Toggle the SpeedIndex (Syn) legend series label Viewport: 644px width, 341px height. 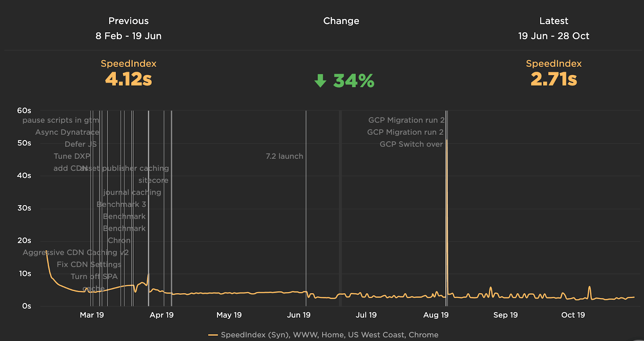point(329,335)
